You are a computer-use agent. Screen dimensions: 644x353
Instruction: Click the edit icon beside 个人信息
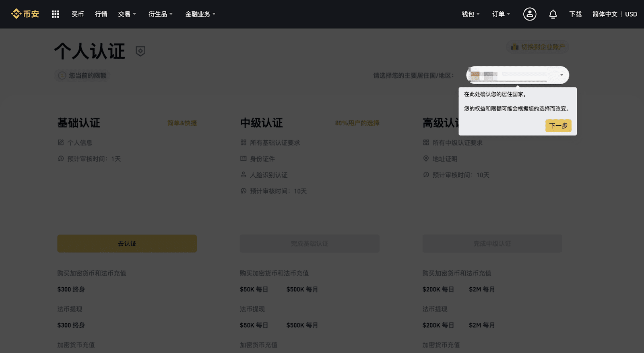(61, 142)
